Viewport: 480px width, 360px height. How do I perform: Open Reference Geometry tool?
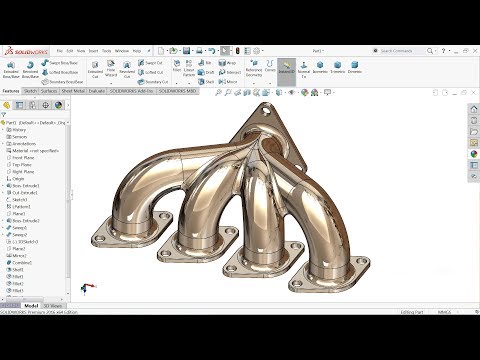(254, 68)
